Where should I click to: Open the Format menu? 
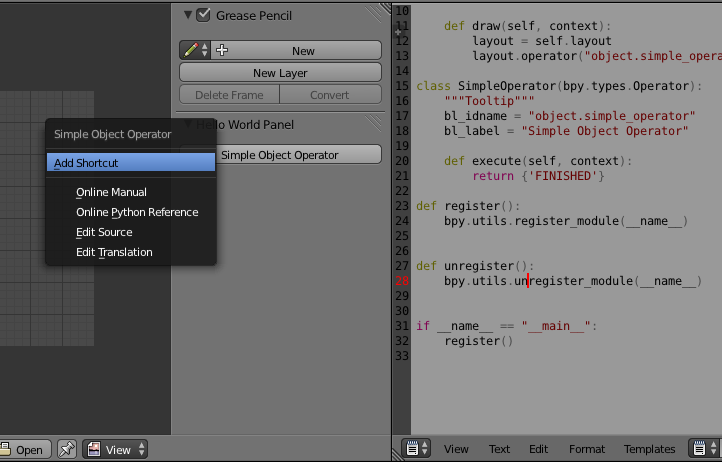tap(587, 449)
